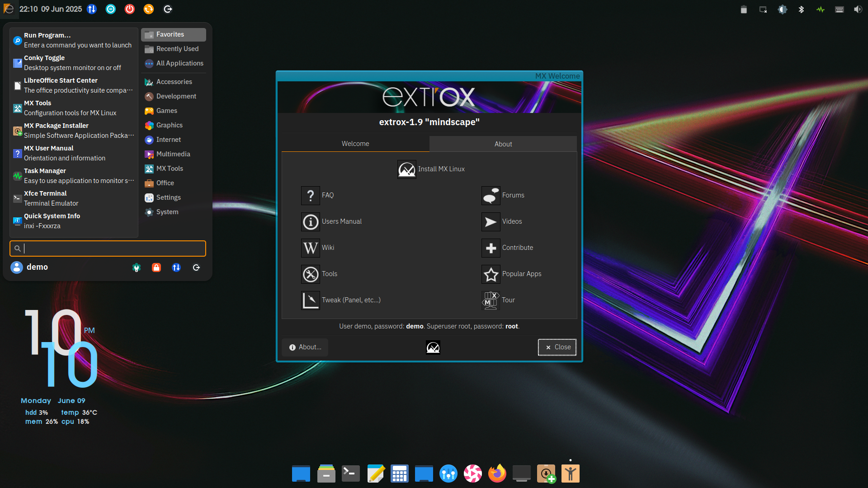
Task: Open Firefox from the dock
Action: point(497,474)
